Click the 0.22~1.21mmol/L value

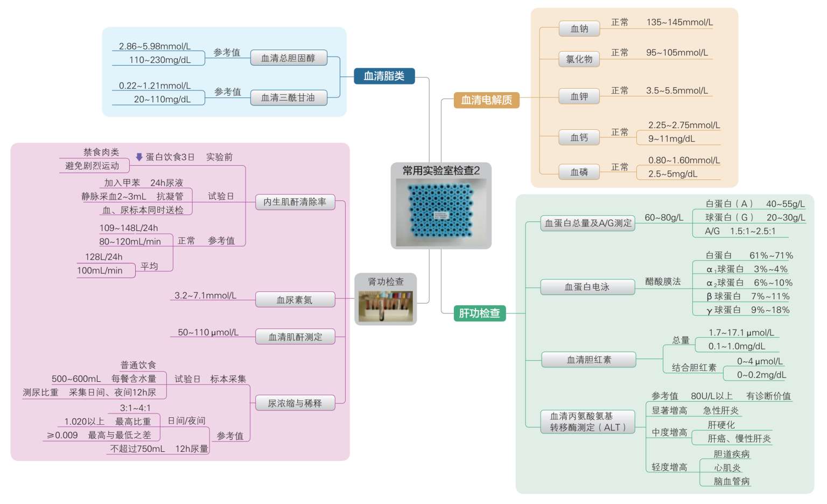(x=155, y=86)
